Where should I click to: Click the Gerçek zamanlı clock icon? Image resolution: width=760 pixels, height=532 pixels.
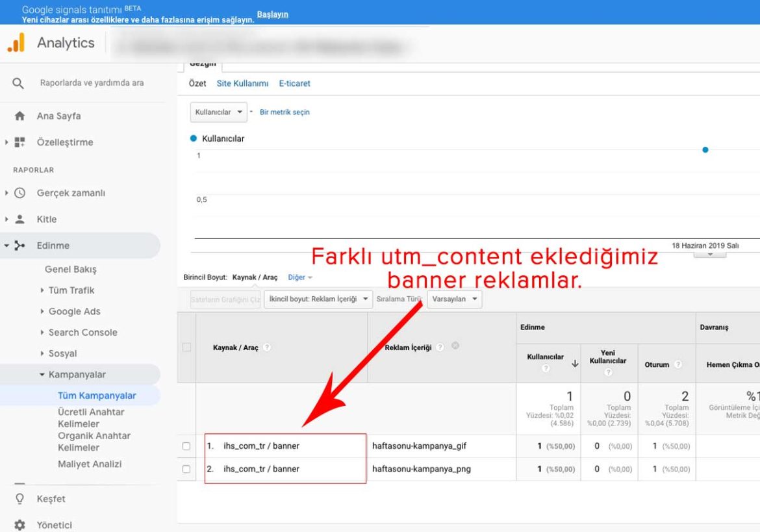(19, 193)
